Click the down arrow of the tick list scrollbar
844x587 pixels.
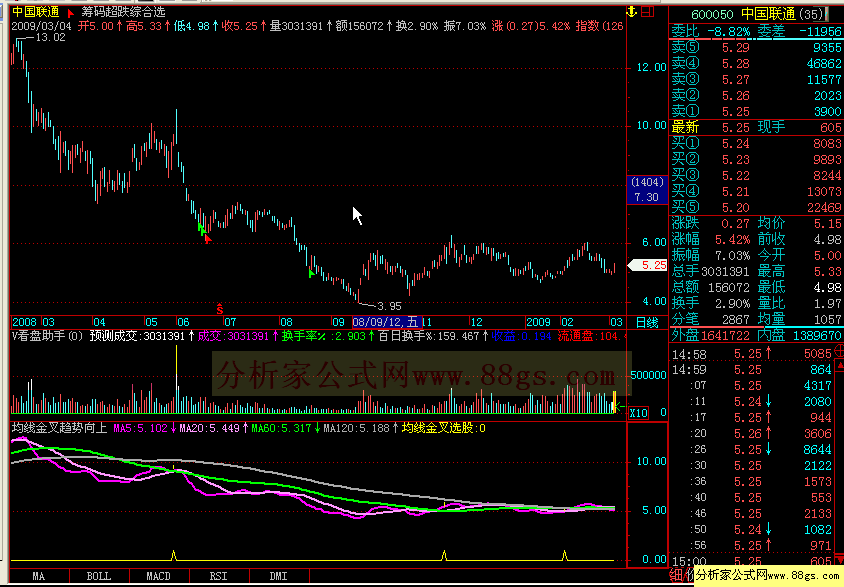[839, 560]
